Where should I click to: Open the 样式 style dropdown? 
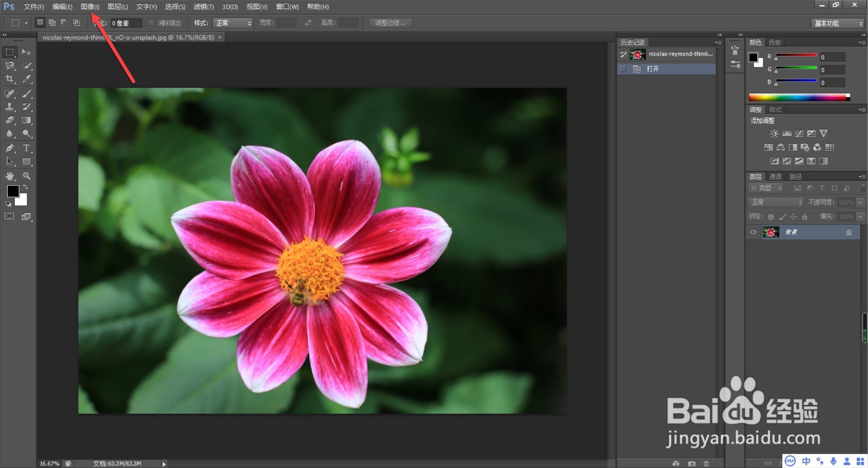tap(233, 23)
